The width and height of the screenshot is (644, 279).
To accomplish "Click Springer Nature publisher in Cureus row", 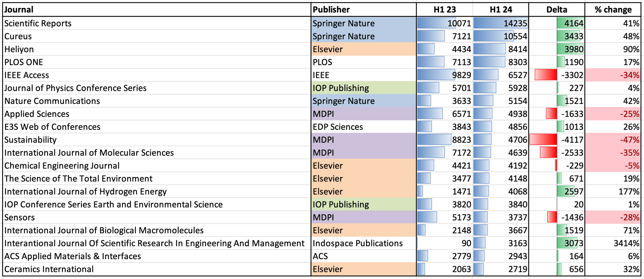I will (364, 36).
